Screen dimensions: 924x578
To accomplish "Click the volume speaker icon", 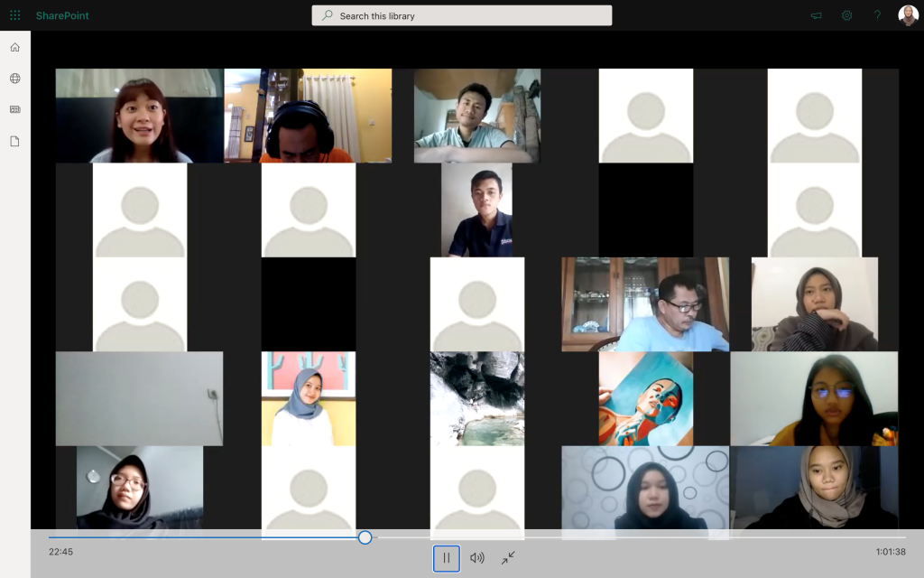I will point(477,558).
